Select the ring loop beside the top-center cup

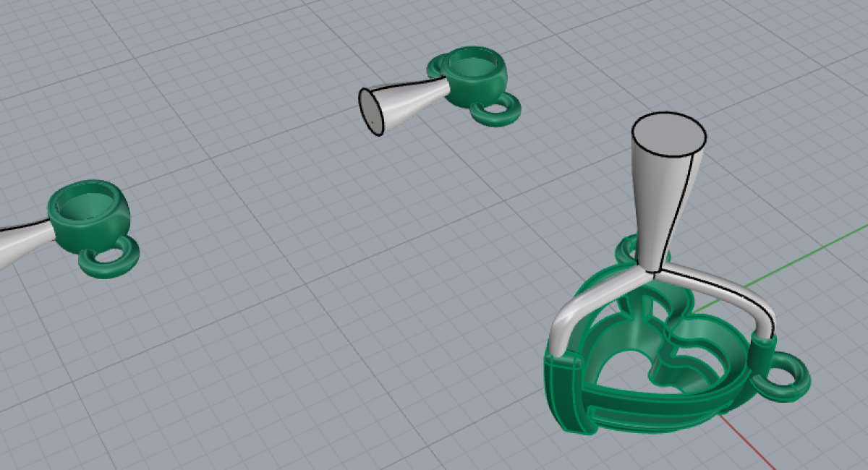point(495,108)
